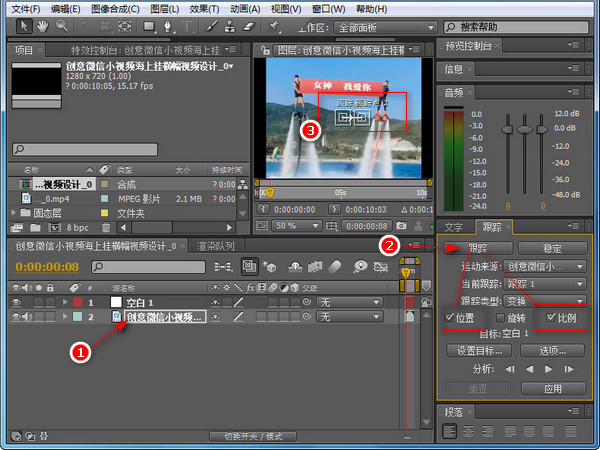The image size is (600, 450).
Task: Click the composition flowchart icon in project panel
Action: pos(243,184)
